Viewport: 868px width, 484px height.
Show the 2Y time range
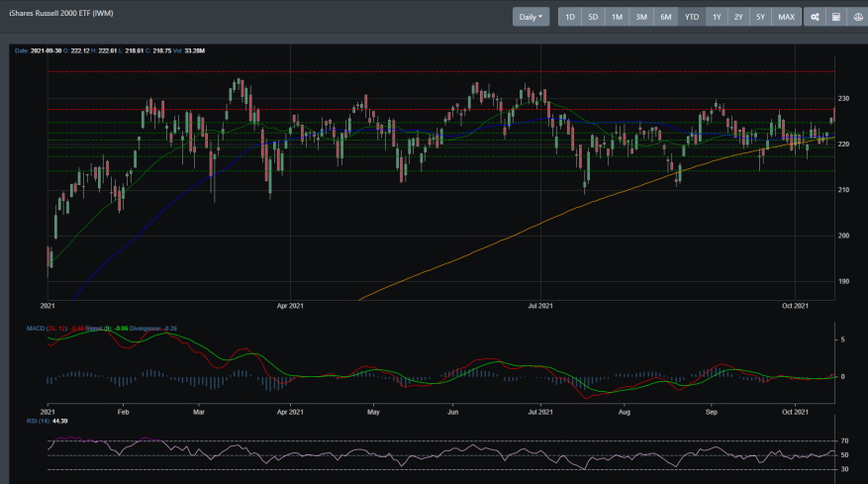(738, 17)
